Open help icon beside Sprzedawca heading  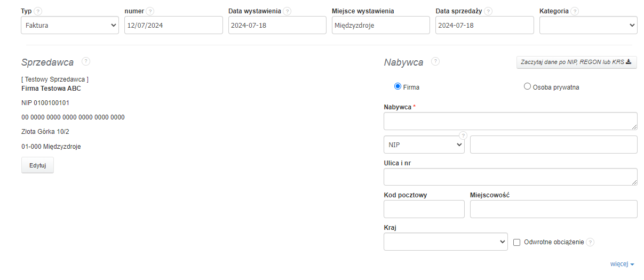pyautogui.click(x=86, y=61)
